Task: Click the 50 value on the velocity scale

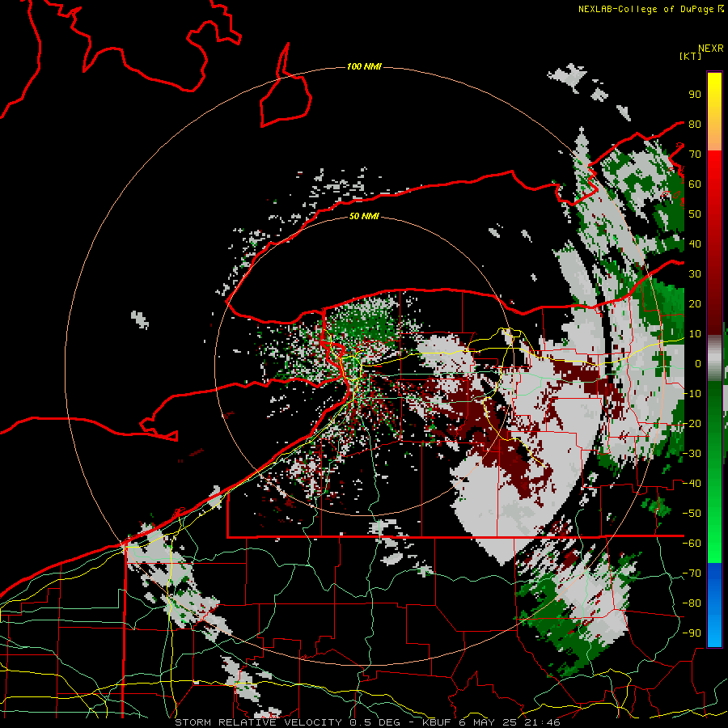Action: (x=695, y=214)
